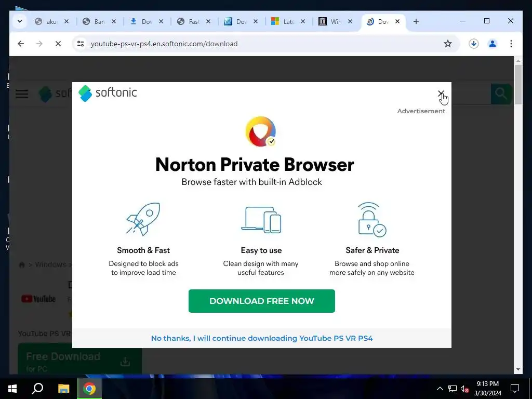
Task: Close the 'Ban' tab
Action: 114,21
